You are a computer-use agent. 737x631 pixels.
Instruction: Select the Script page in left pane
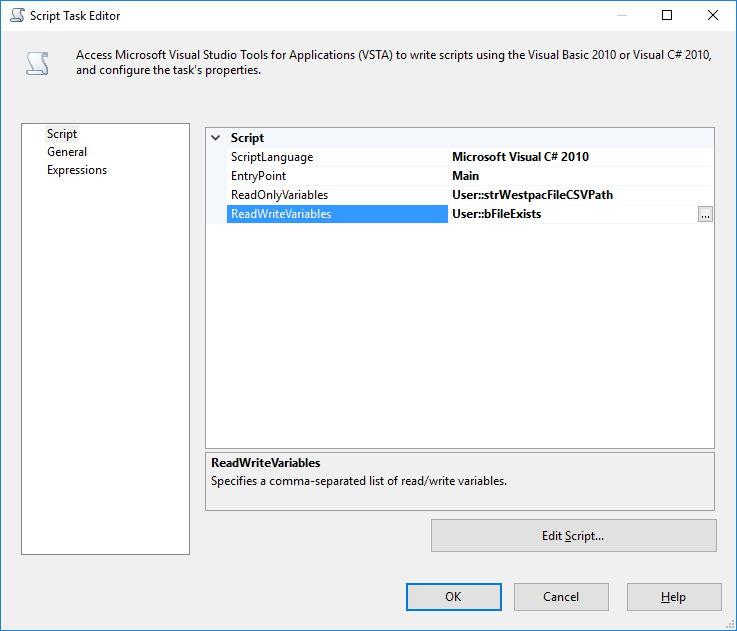click(62, 134)
